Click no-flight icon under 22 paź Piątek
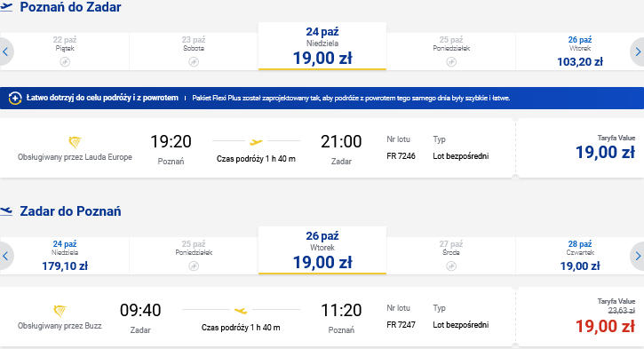The width and height of the screenshot is (644, 349). [65, 62]
